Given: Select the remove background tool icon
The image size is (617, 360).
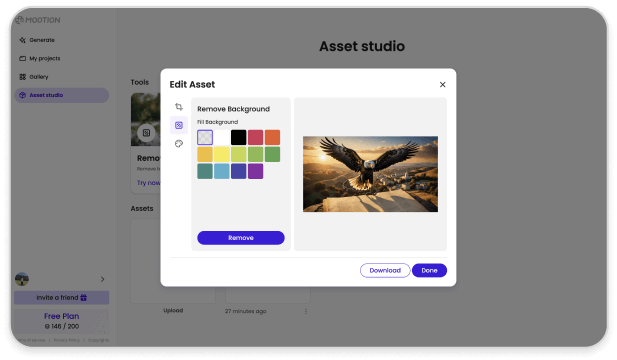Looking at the screenshot, I should [179, 125].
